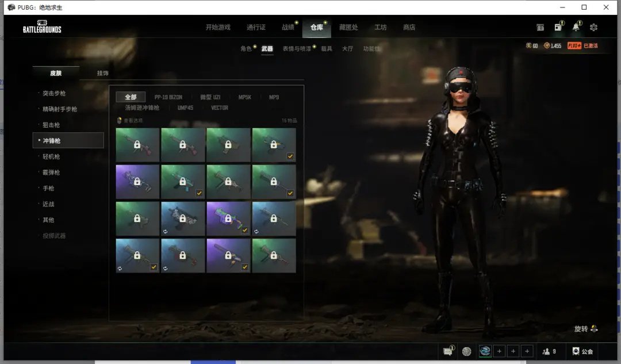Click the G-Coin balance icon showing 60
This screenshot has width=621, height=364.
click(528, 45)
